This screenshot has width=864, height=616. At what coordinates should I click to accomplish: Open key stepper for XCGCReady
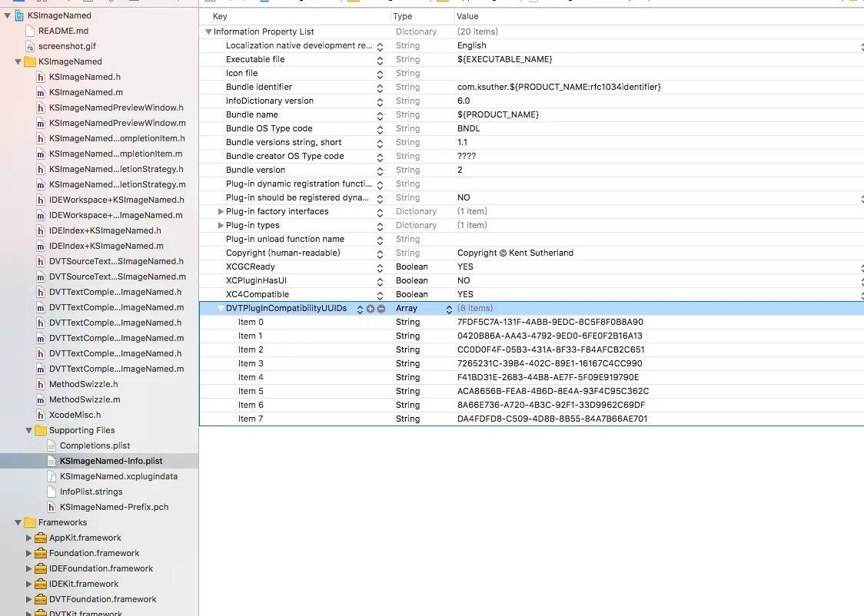point(380,267)
